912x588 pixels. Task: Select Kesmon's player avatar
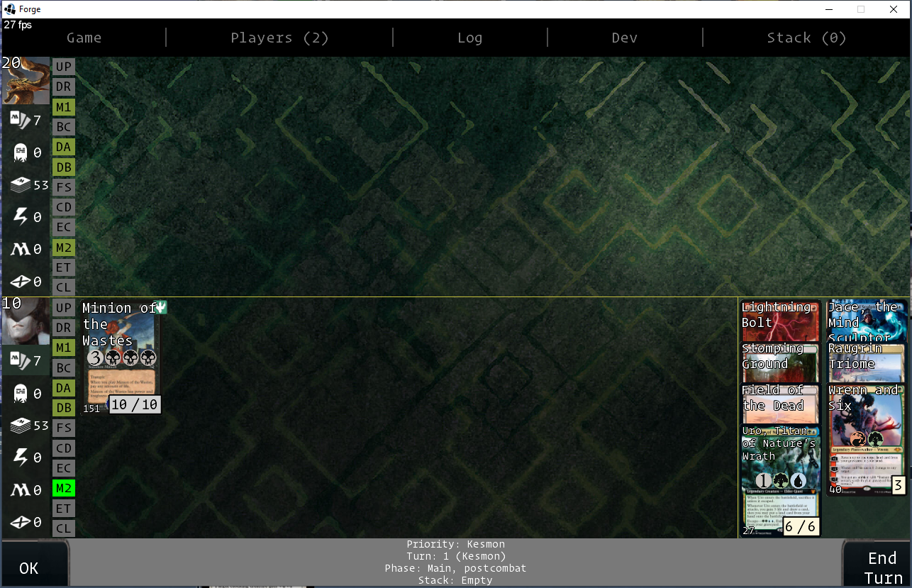(26, 321)
